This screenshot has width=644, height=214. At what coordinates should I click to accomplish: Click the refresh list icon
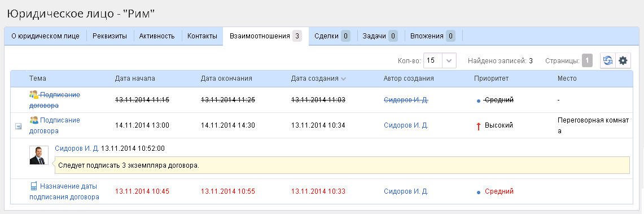click(607, 61)
